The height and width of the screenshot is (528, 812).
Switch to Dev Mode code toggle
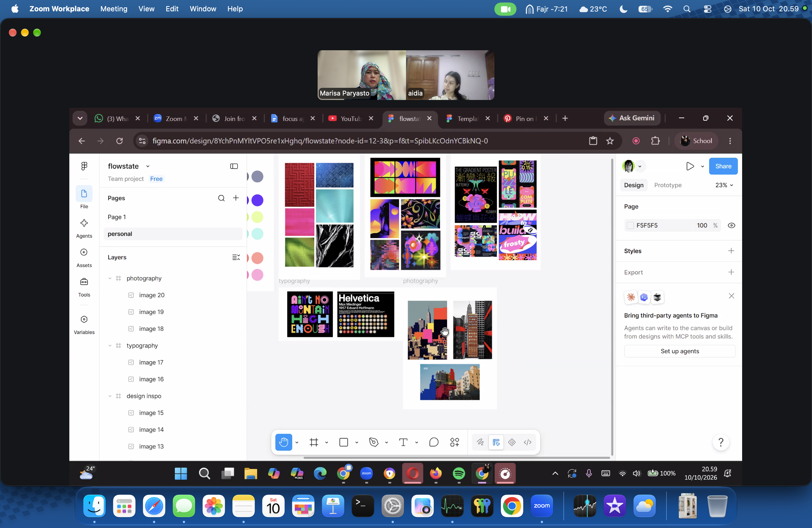(528, 442)
